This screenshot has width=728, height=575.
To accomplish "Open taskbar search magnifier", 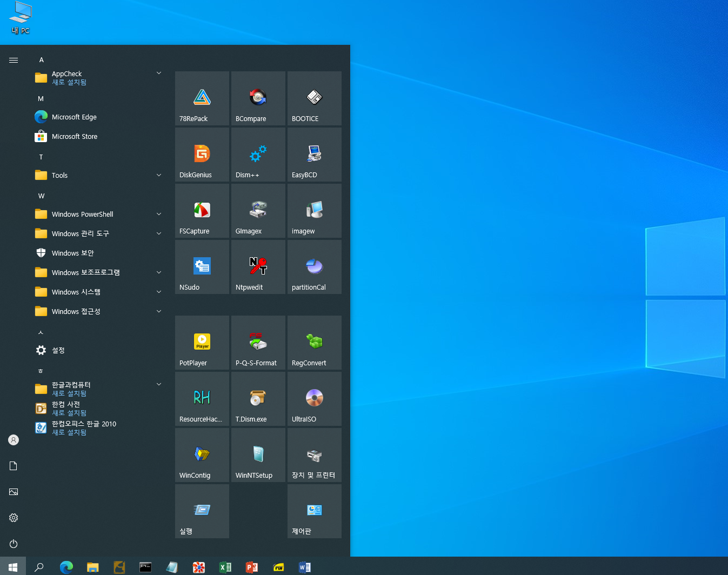I will [39, 567].
